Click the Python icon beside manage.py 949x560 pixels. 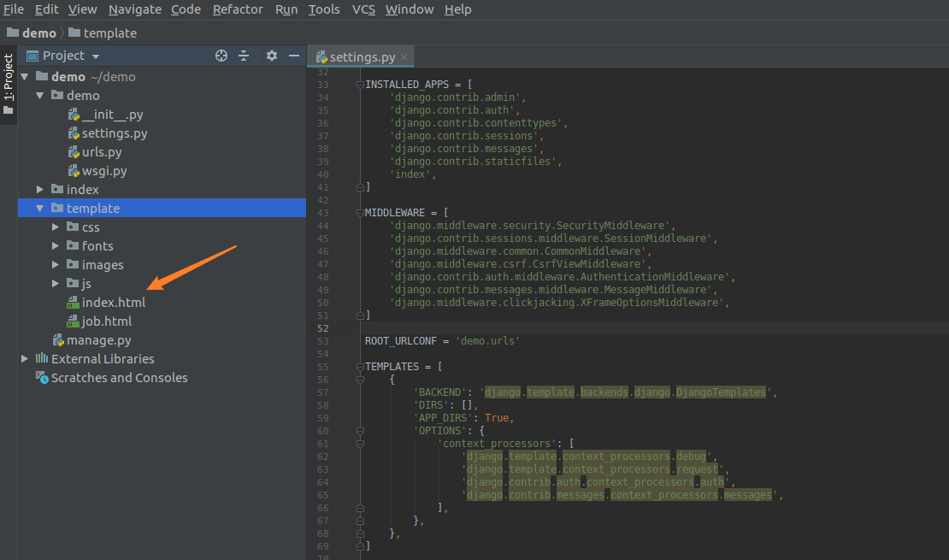59,340
